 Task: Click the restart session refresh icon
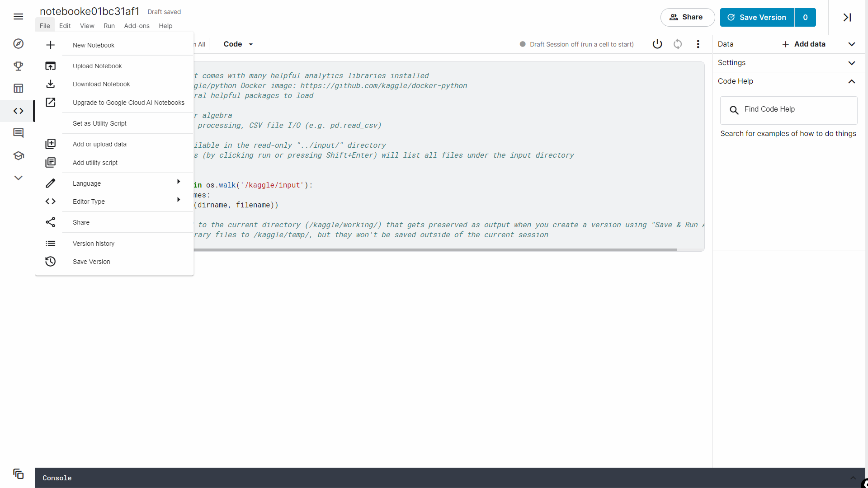coord(678,44)
